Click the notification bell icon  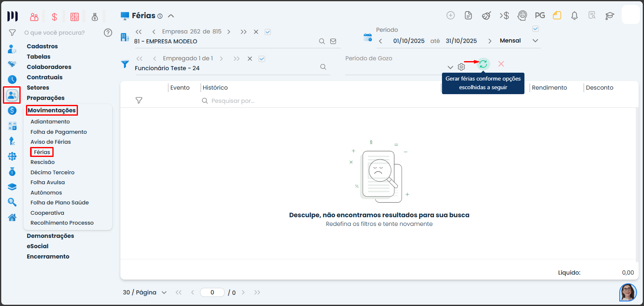(574, 16)
